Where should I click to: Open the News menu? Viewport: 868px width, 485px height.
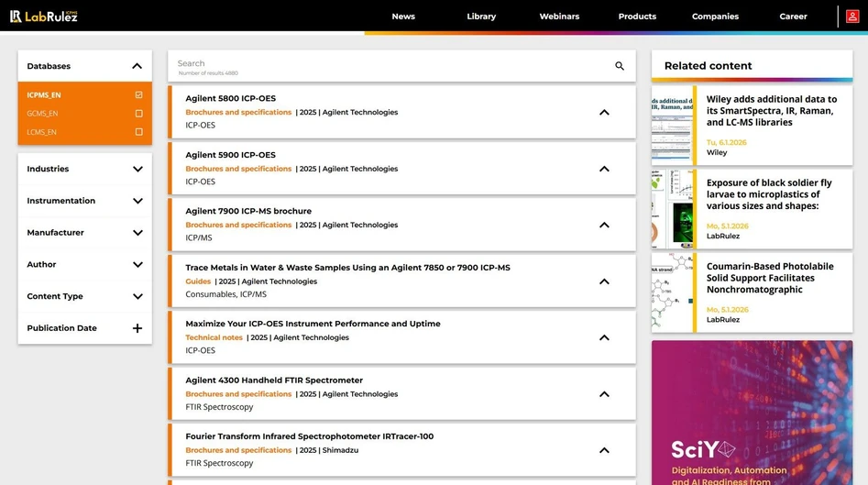403,17
